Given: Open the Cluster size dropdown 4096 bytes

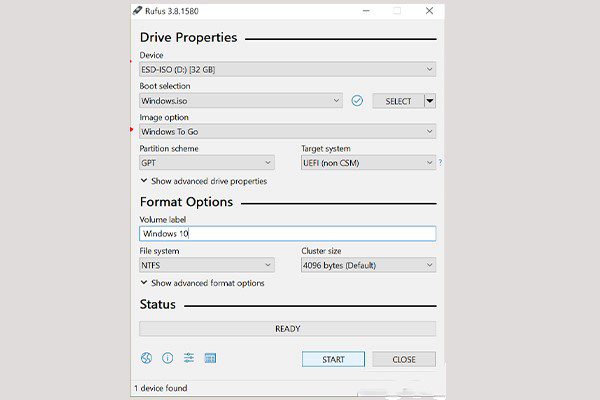Looking at the screenshot, I should 368,265.
